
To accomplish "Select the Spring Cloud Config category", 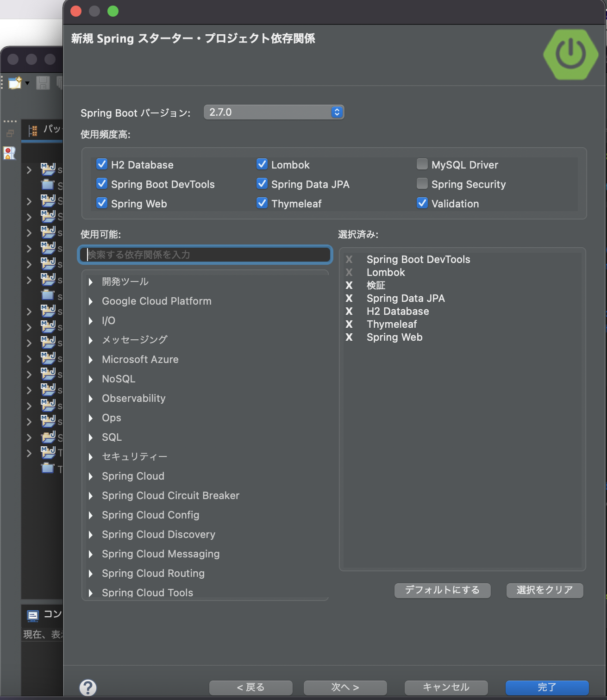I will tap(150, 515).
